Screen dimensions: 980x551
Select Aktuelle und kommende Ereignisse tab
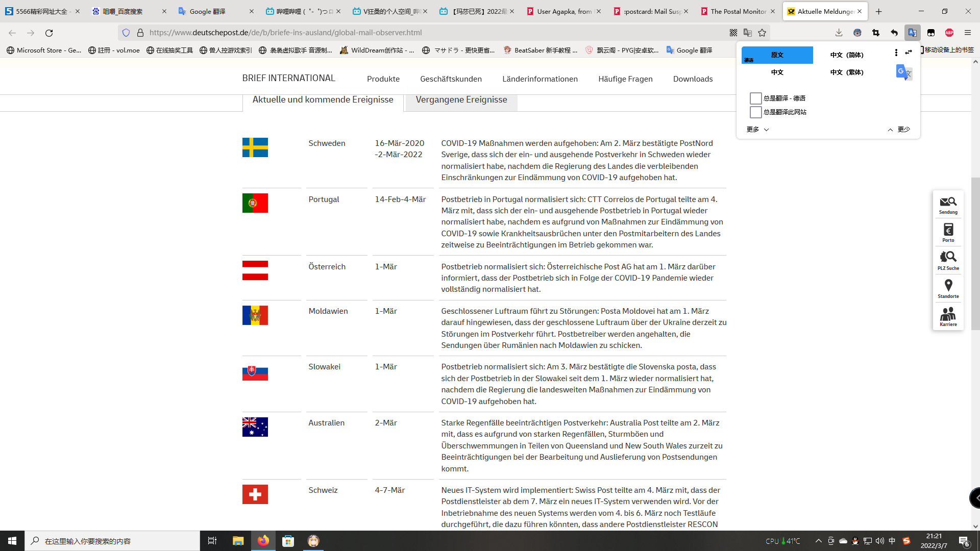(323, 100)
